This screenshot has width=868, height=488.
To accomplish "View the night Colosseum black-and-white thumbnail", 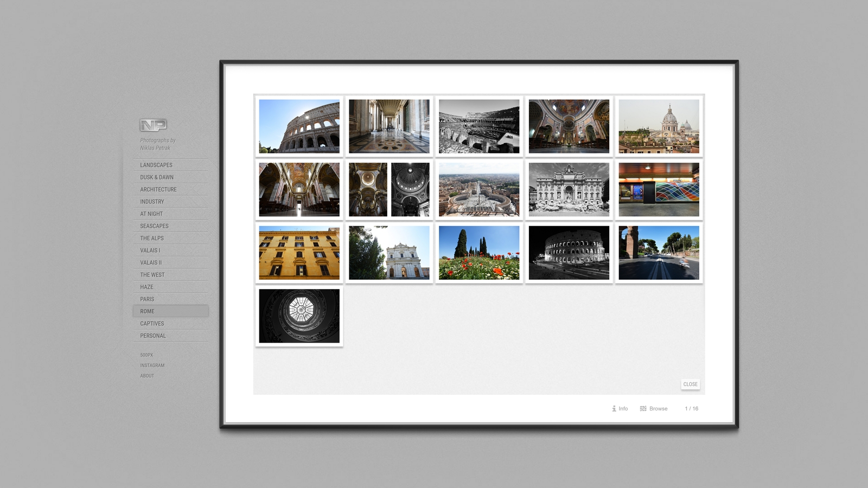I will (x=569, y=253).
